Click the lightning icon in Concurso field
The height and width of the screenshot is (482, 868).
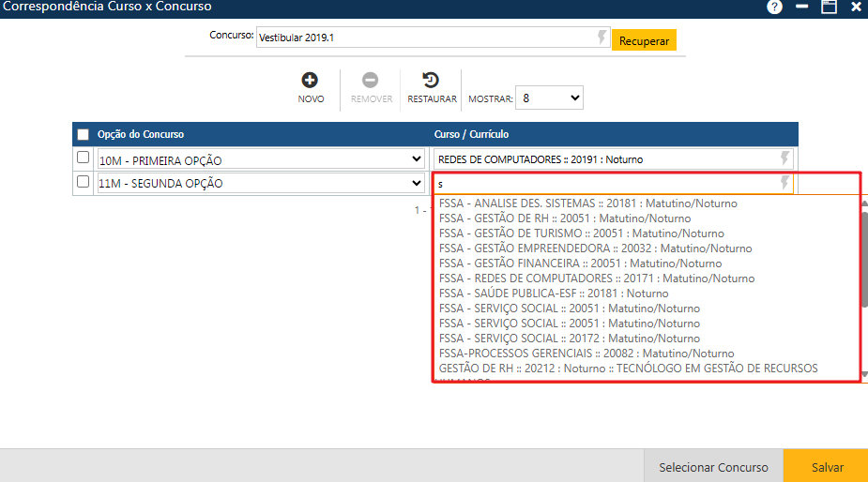point(602,38)
